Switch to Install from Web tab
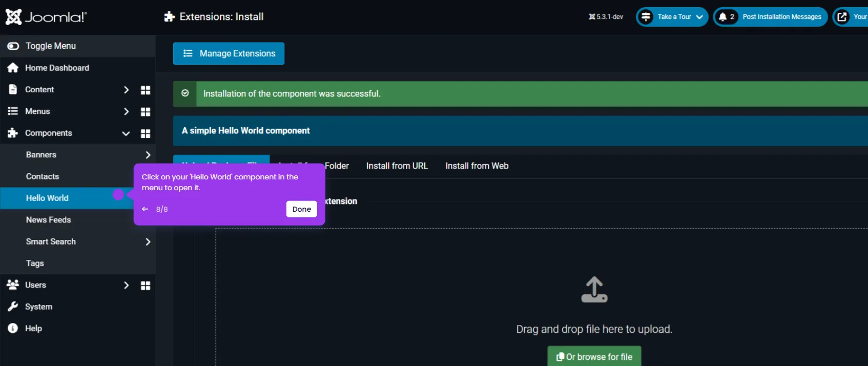Viewport: 868px width, 366px height. click(477, 166)
